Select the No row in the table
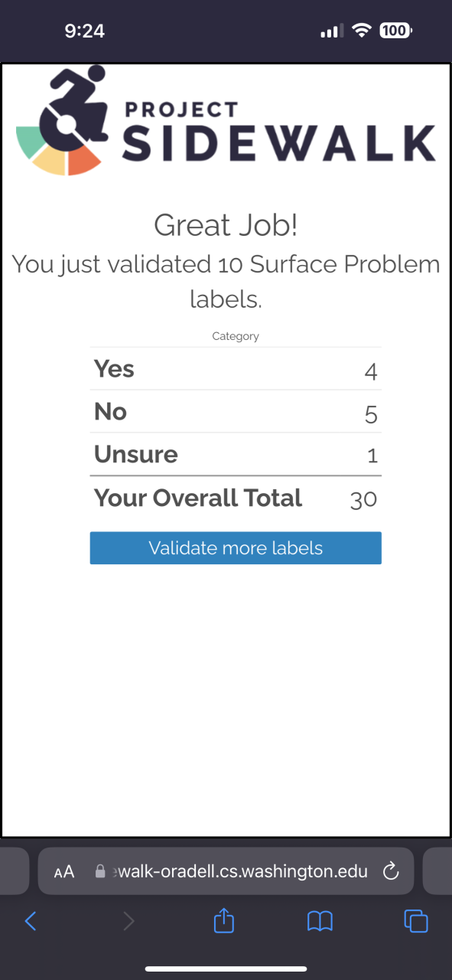Viewport: 452px width, 980px height. [236, 412]
